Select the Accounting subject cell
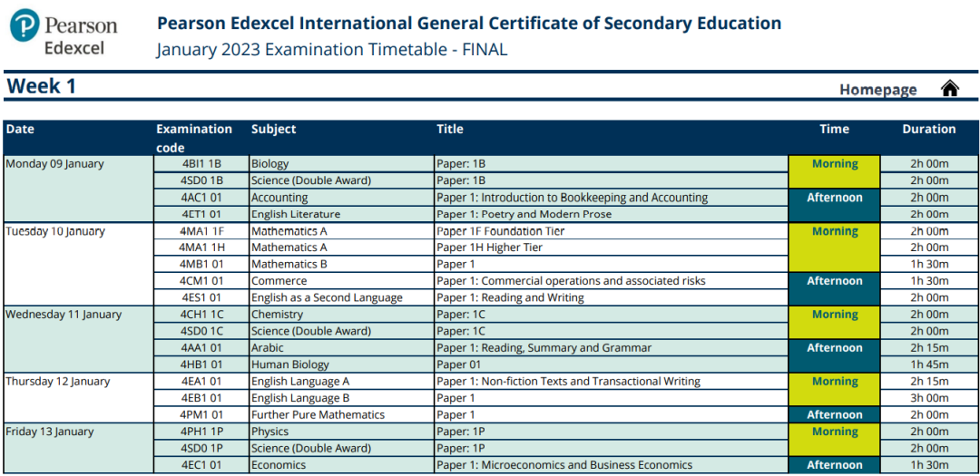The width and height of the screenshot is (980, 476). coord(279,198)
